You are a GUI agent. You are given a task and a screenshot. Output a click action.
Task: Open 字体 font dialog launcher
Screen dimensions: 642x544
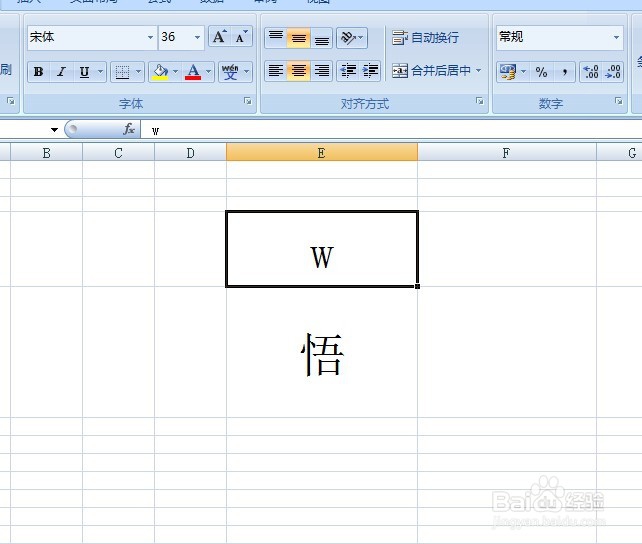[248, 101]
